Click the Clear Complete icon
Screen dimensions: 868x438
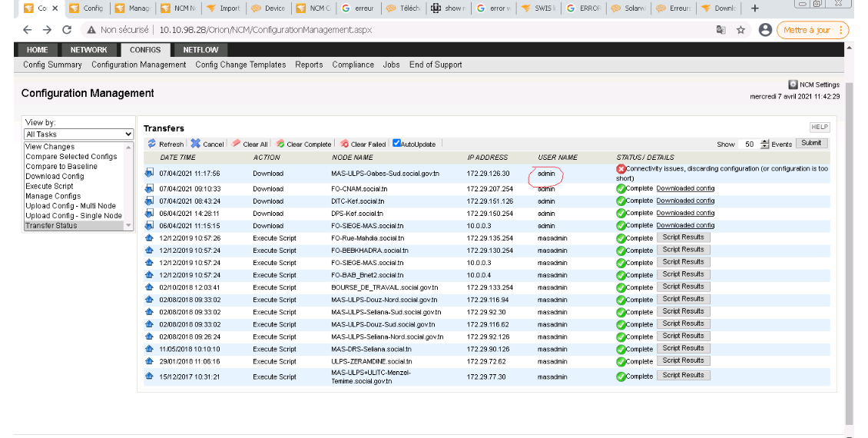point(280,144)
